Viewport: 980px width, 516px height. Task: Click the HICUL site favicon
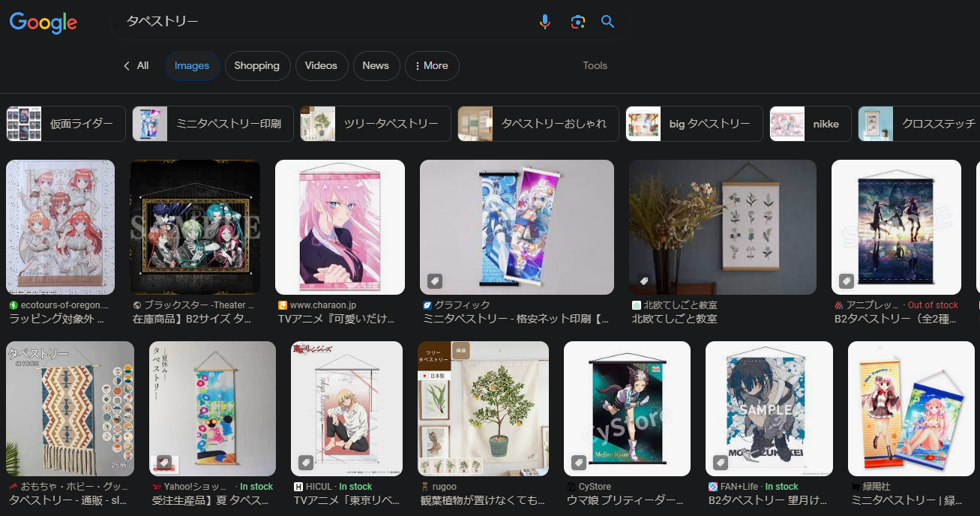(x=298, y=487)
